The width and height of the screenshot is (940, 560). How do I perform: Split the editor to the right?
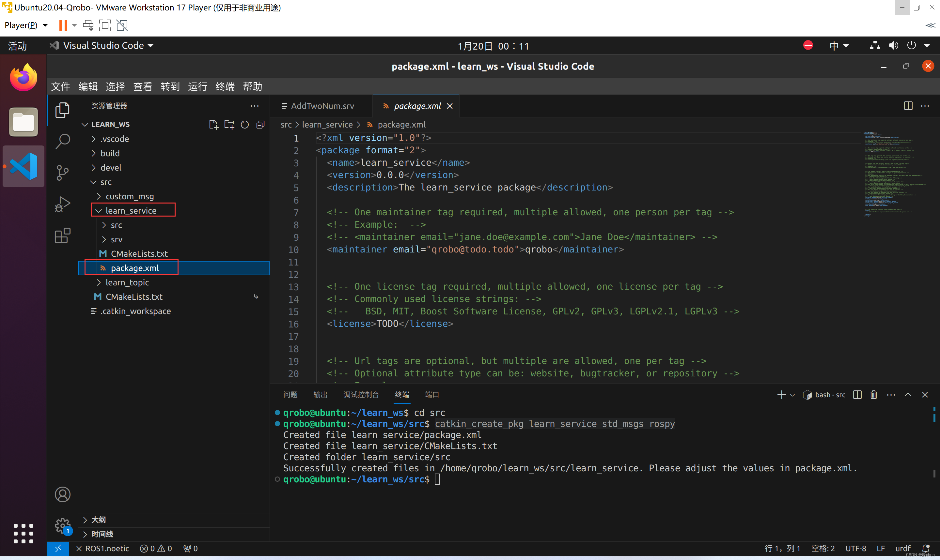click(908, 106)
